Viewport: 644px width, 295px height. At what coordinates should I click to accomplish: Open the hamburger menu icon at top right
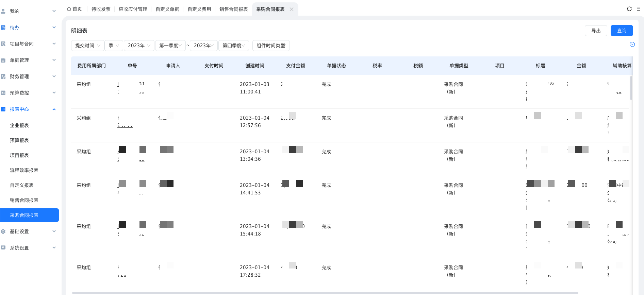(639, 9)
